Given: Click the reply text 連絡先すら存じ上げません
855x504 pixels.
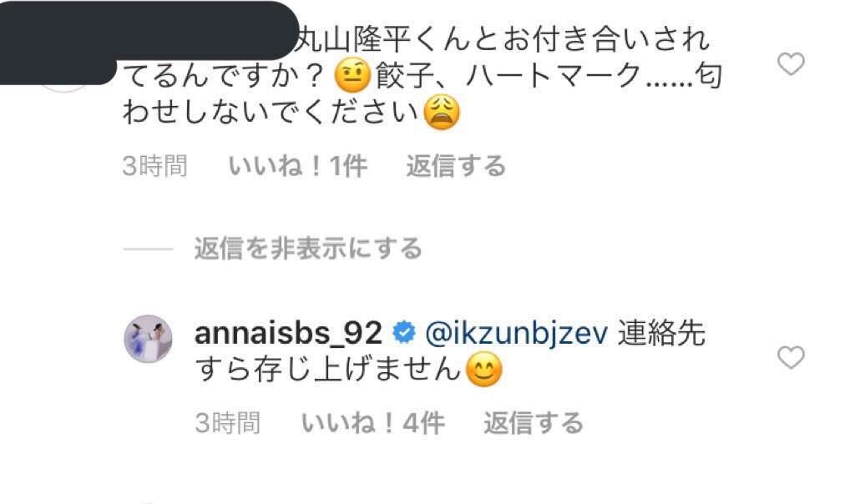Looking at the screenshot, I should 450,350.
